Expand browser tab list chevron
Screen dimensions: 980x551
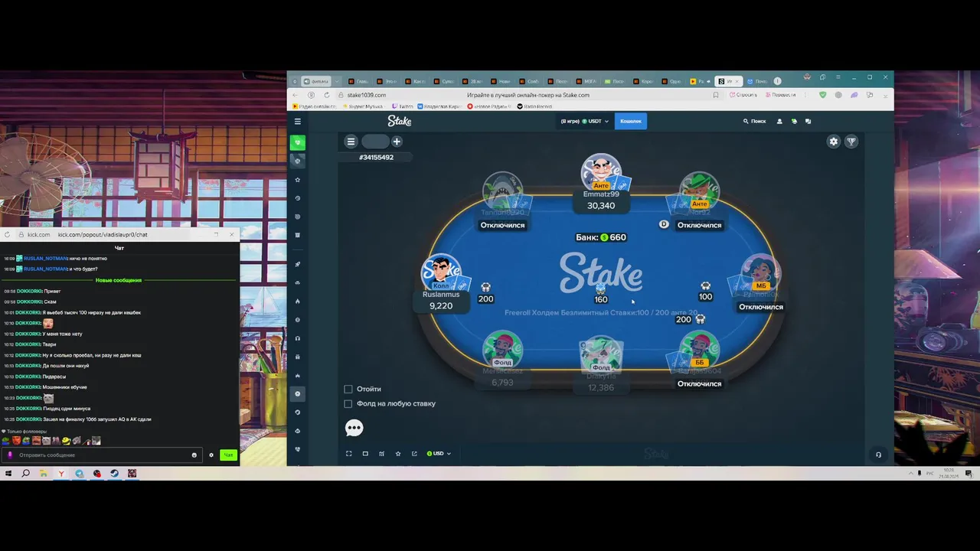click(337, 81)
